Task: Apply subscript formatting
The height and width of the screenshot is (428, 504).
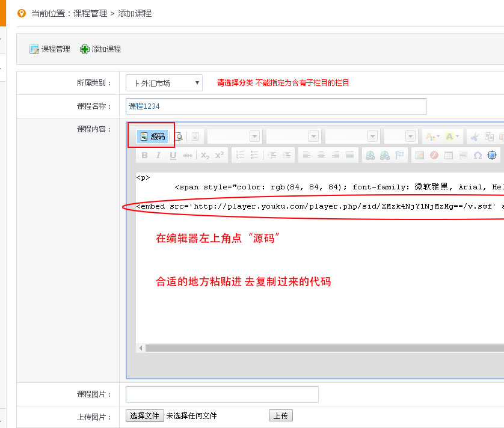Action: click(205, 155)
